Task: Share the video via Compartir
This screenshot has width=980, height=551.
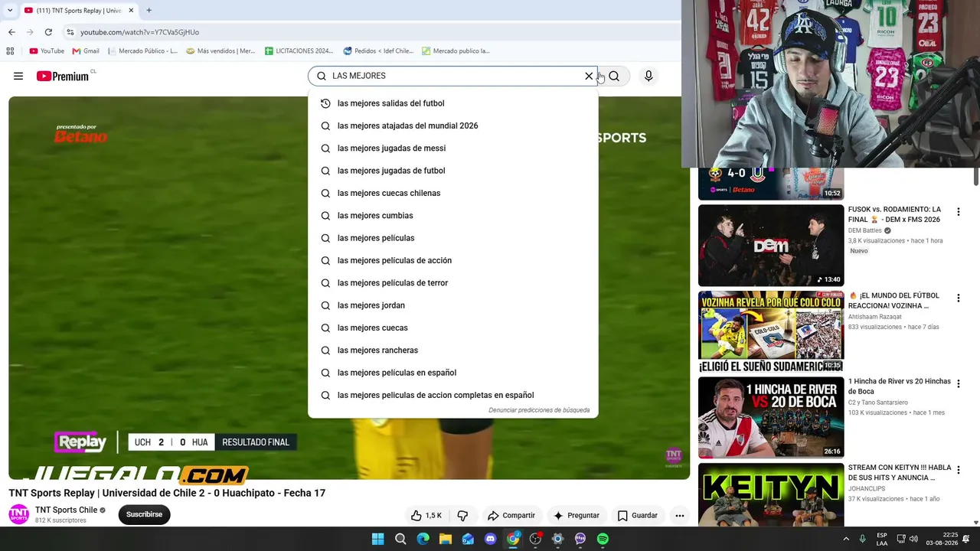Action: point(511,516)
